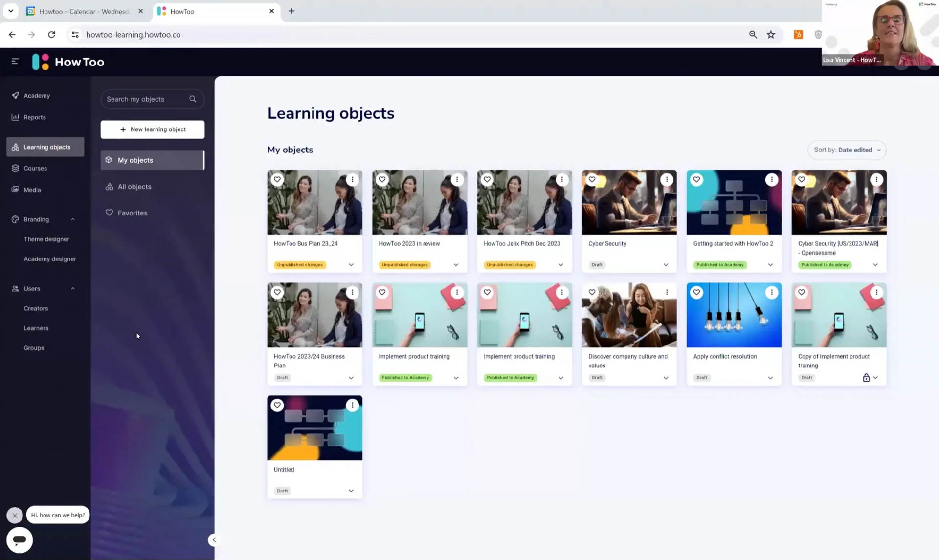
Task: Favorite the HowToo Bus Plan 23_24 object
Action: click(x=277, y=179)
